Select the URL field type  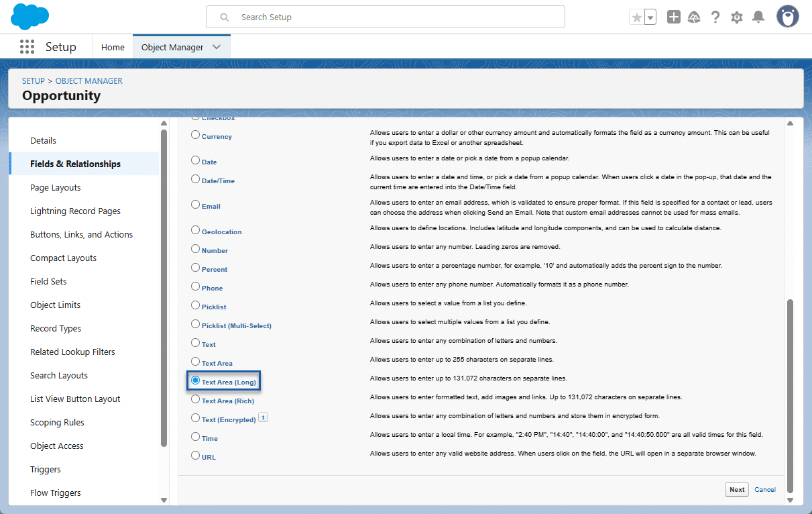tap(196, 456)
